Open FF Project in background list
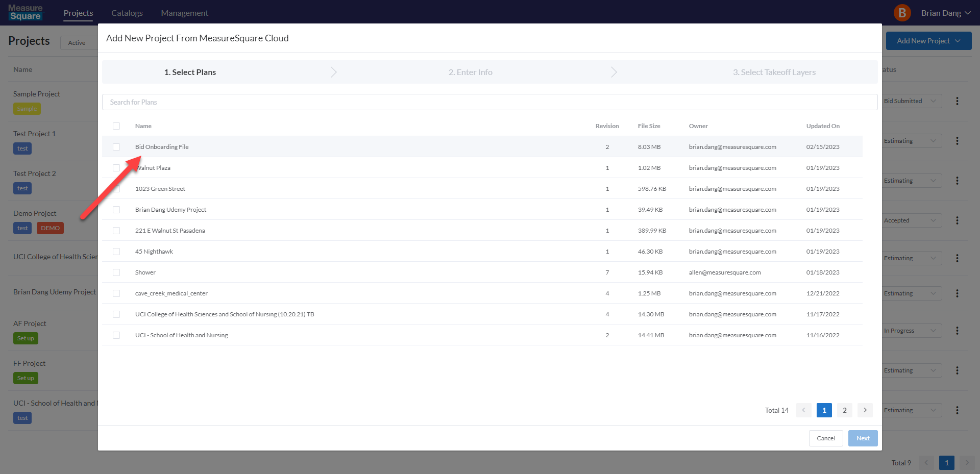 (x=29, y=363)
